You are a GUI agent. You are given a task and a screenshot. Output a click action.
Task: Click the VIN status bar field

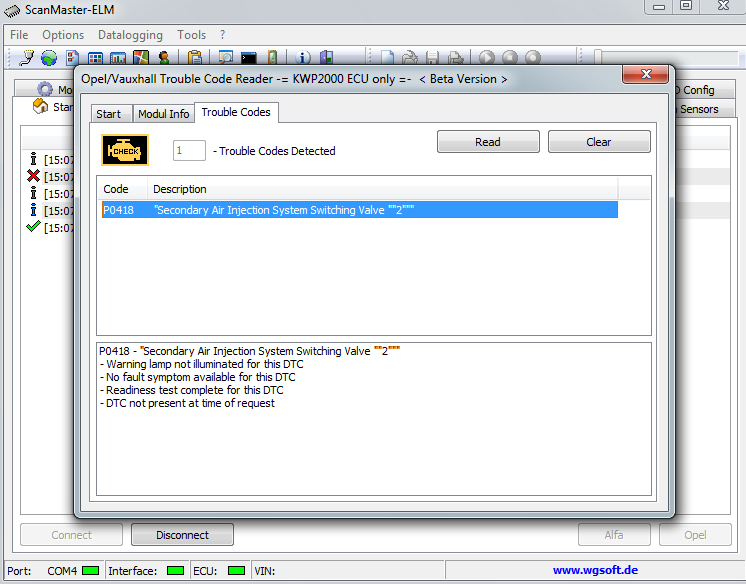click(347, 570)
